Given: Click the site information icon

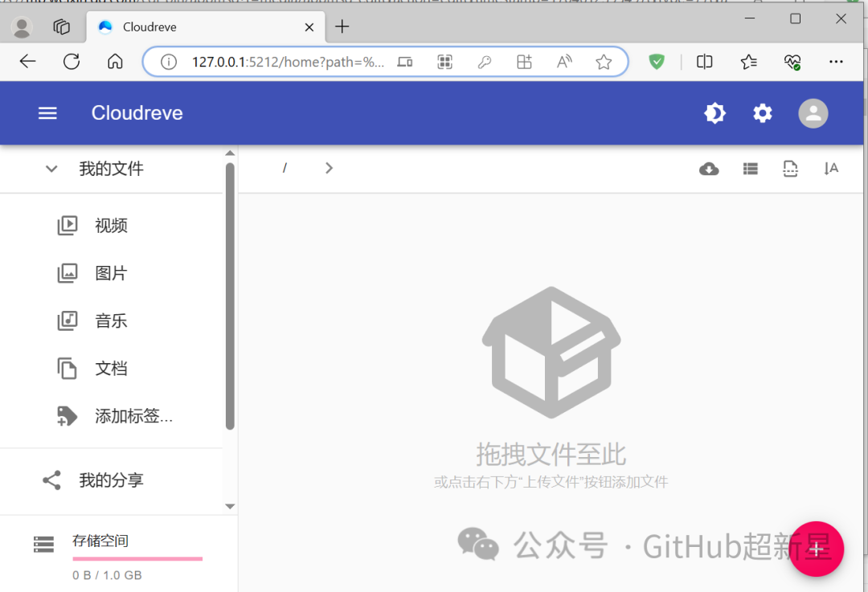Looking at the screenshot, I should (x=168, y=61).
